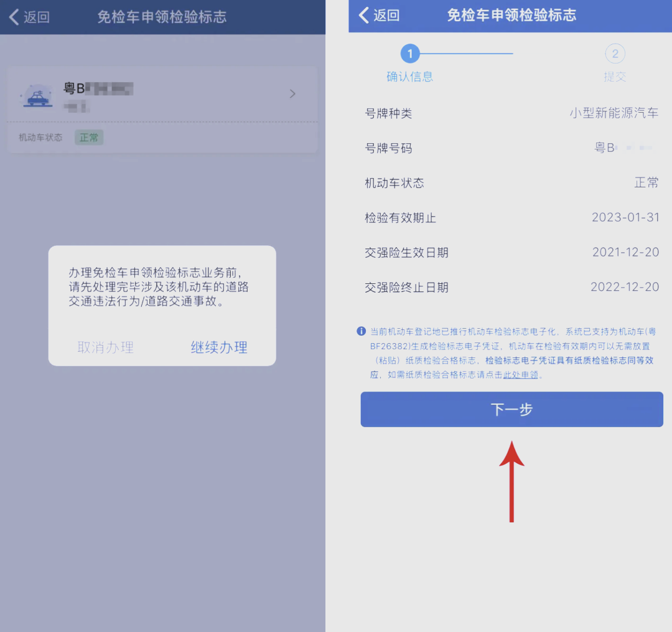This screenshot has height=632, width=672.
Task: Click 检验有效期止 label
Action: (x=400, y=218)
